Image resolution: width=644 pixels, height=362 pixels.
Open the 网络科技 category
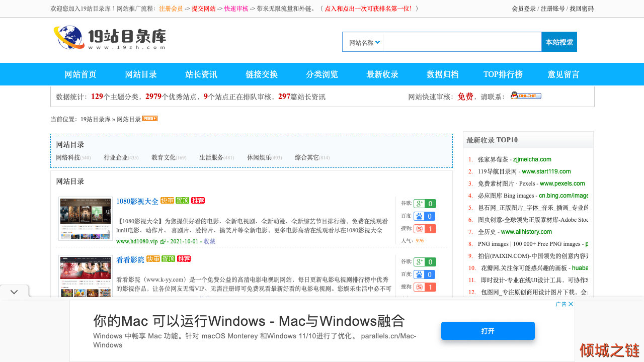pyautogui.click(x=68, y=157)
